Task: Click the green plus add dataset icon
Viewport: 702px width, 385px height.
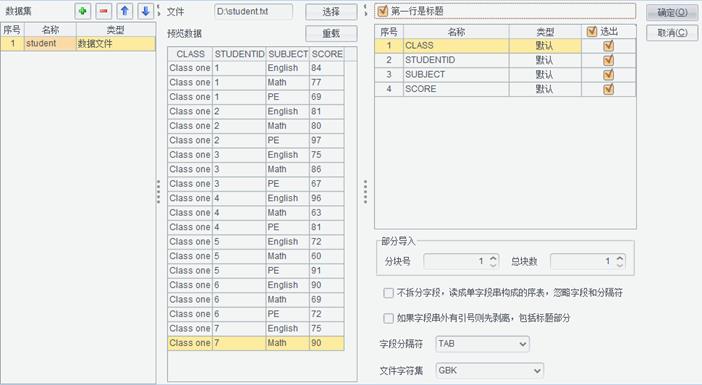Action: pos(82,11)
